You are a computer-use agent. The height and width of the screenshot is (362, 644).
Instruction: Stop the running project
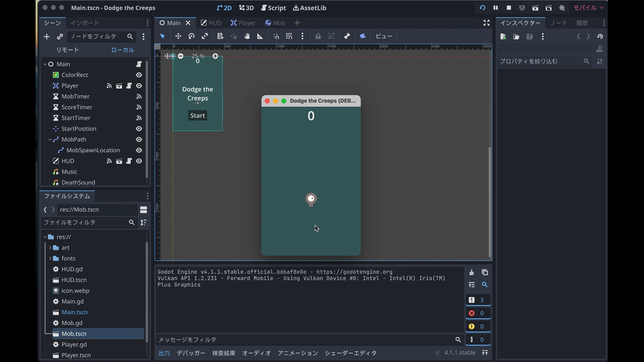508,8
